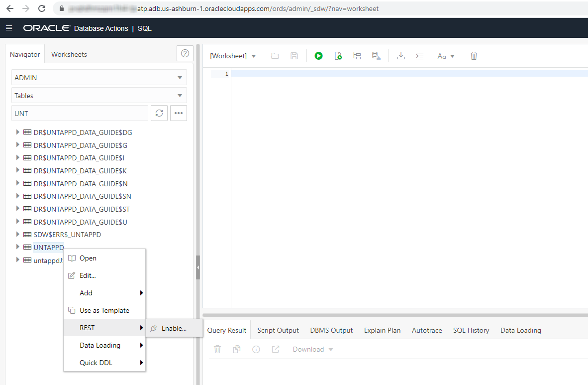
Task: Expand the UNTAPPD table node
Action: (x=17, y=247)
